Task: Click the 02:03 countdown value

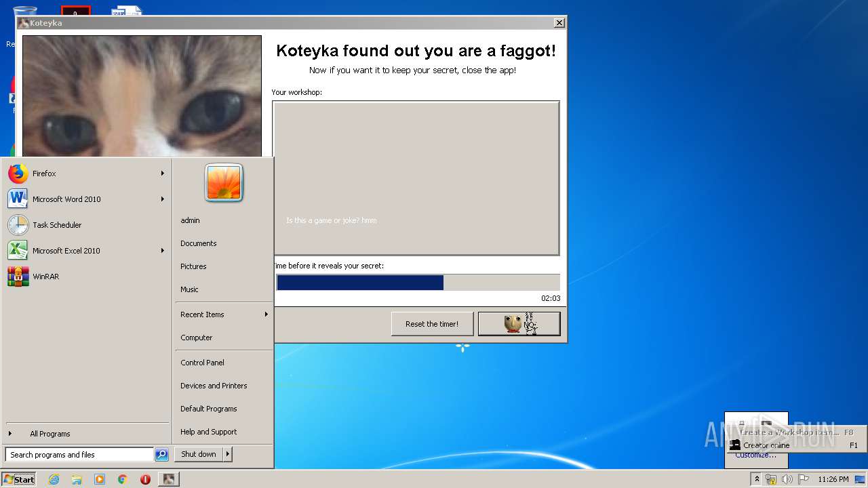Action: 551,298
